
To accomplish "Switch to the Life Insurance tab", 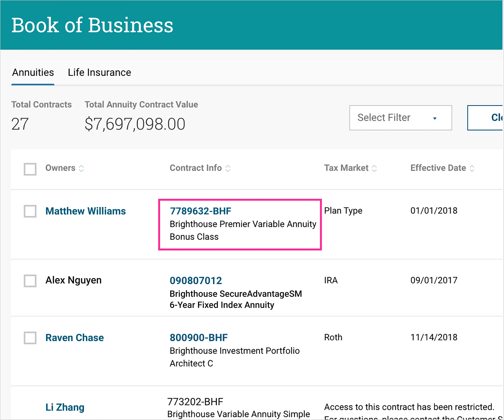I will pos(99,72).
